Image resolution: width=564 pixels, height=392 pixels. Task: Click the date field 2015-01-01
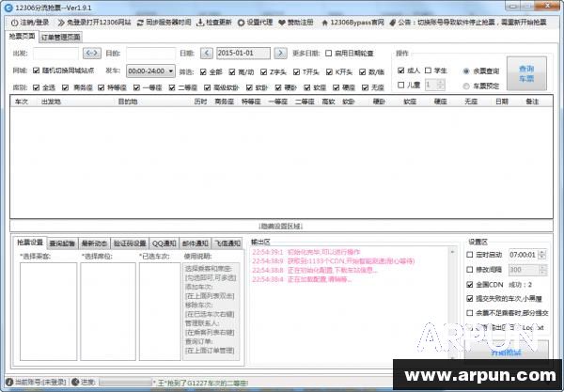(243, 54)
